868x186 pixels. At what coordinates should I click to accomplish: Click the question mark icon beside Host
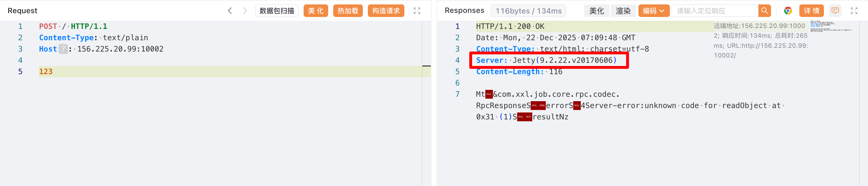pyautogui.click(x=63, y=49)
